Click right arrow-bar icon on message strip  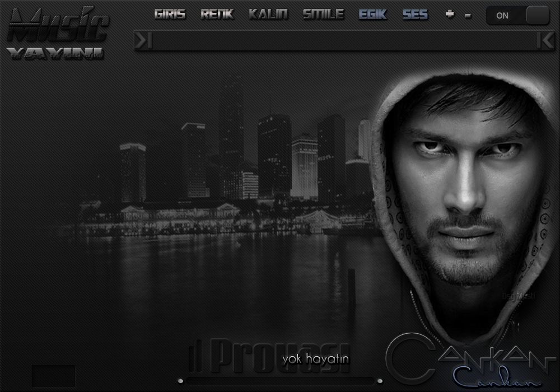click(x=545, y=40)
